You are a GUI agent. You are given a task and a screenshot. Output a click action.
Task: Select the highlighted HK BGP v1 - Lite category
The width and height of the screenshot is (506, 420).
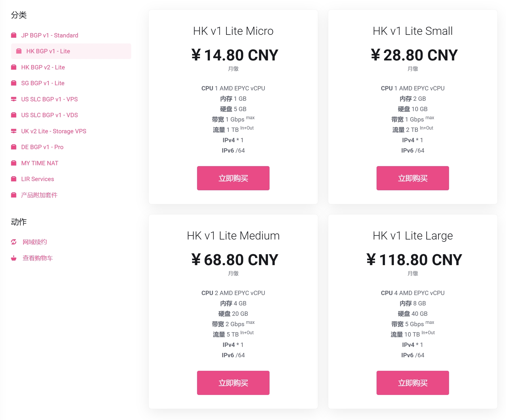click(x=48, y=51)
